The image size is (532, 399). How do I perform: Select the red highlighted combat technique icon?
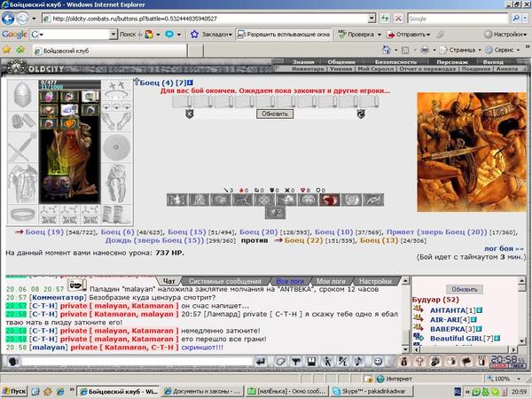click(330, 199)
